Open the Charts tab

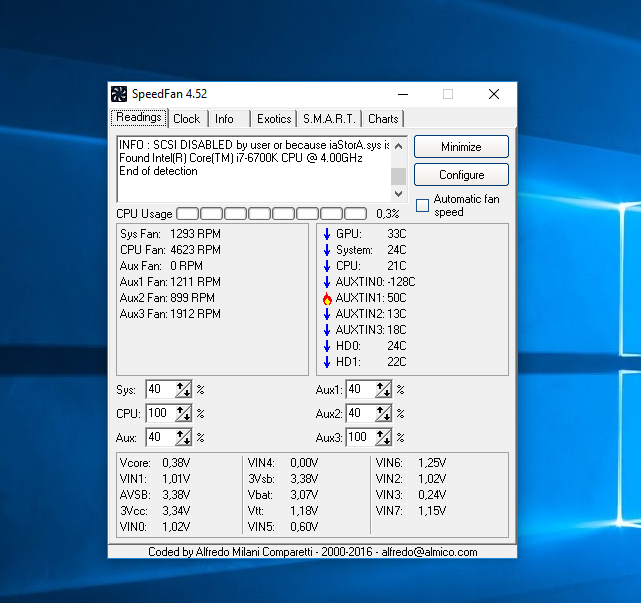[x=383, y=119]
